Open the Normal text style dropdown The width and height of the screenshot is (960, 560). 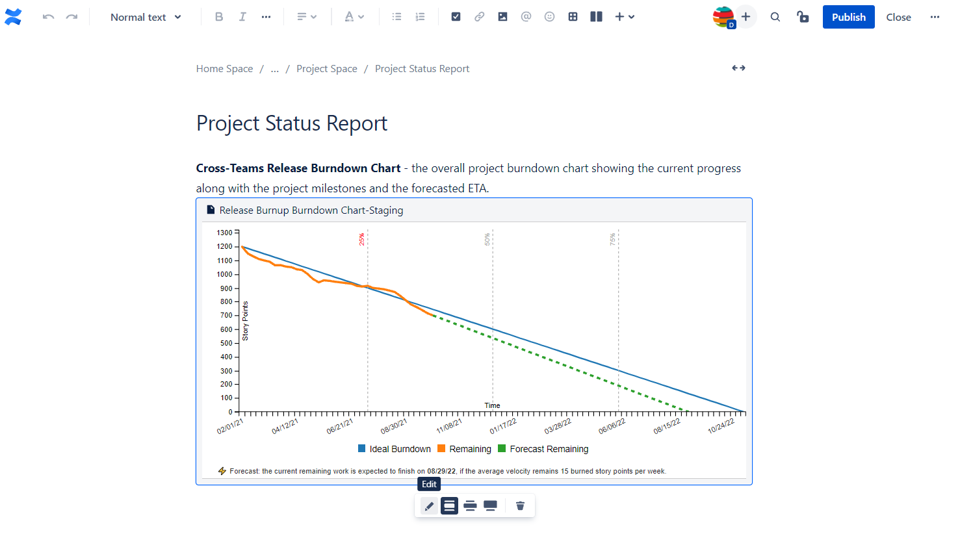click(x=146, y=17)
